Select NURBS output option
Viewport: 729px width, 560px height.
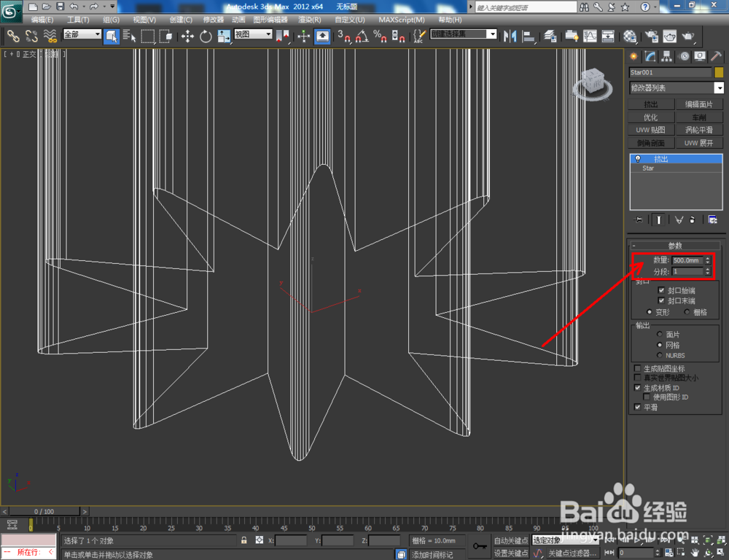click(x=659, y=355)
